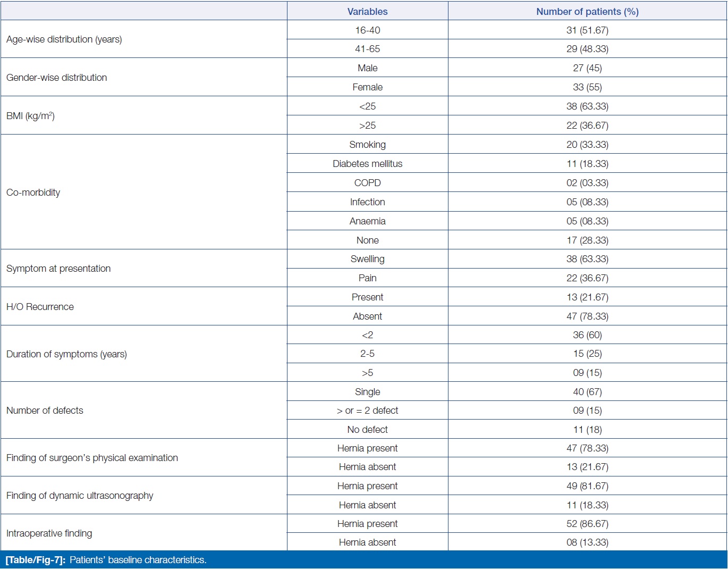Click the 'Anaemia' cell

pyautogui.click(x=367, y=221)
